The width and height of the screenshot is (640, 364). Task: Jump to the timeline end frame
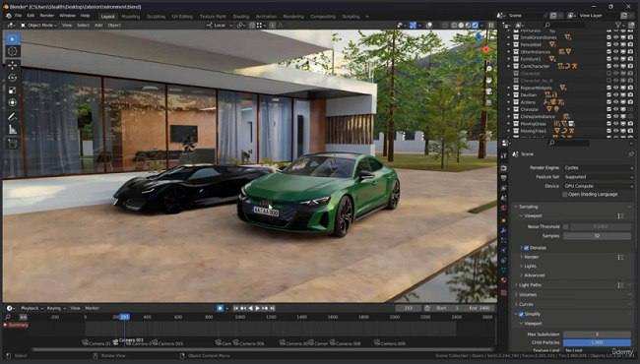[x=272, y=309]
